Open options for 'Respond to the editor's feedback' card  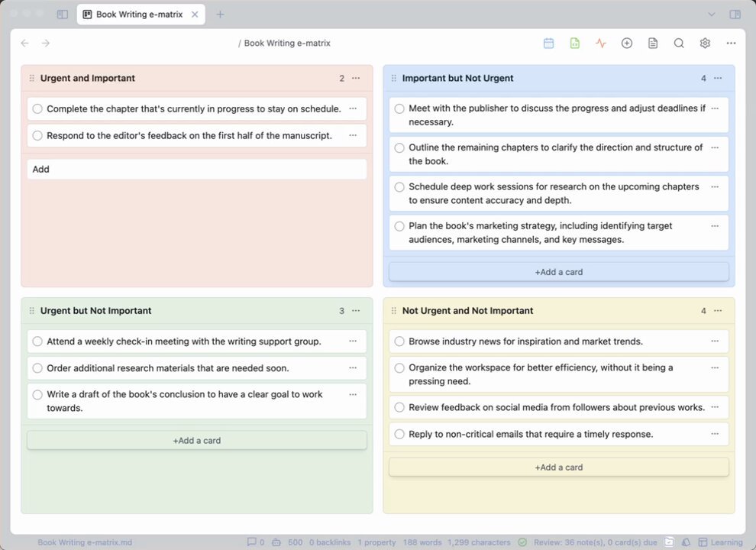(x=353, y=135)
